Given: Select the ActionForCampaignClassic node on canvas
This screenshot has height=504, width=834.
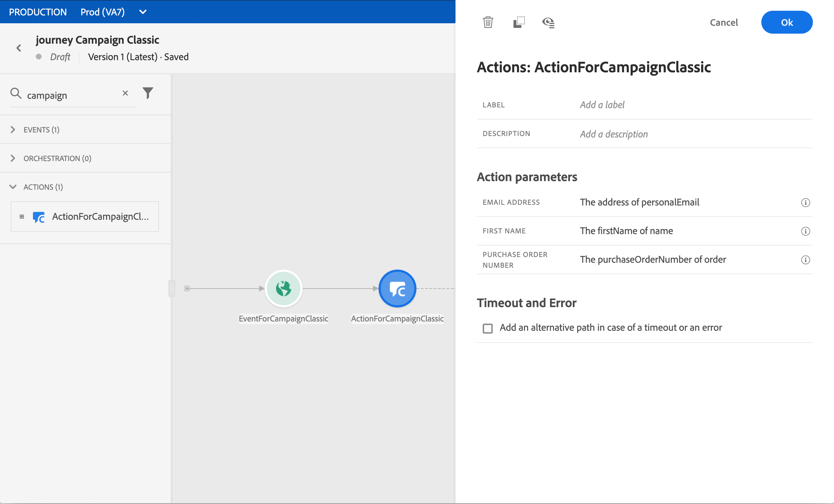Looking at the screenshot, I should point(397,289).
